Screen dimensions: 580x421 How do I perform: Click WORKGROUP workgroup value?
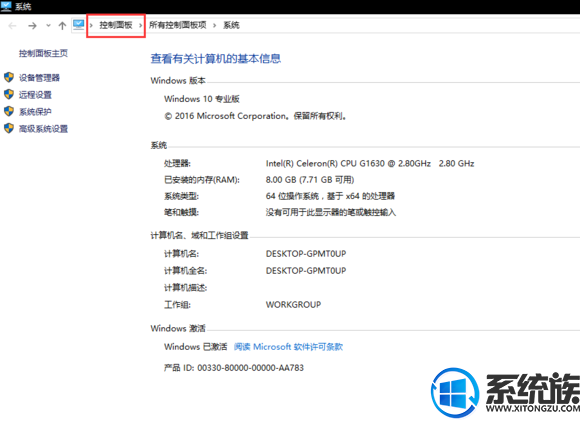293,304
